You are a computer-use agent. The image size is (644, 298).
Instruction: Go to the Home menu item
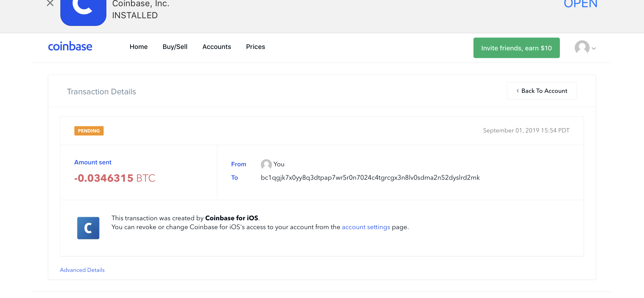[x=138, y=47]
